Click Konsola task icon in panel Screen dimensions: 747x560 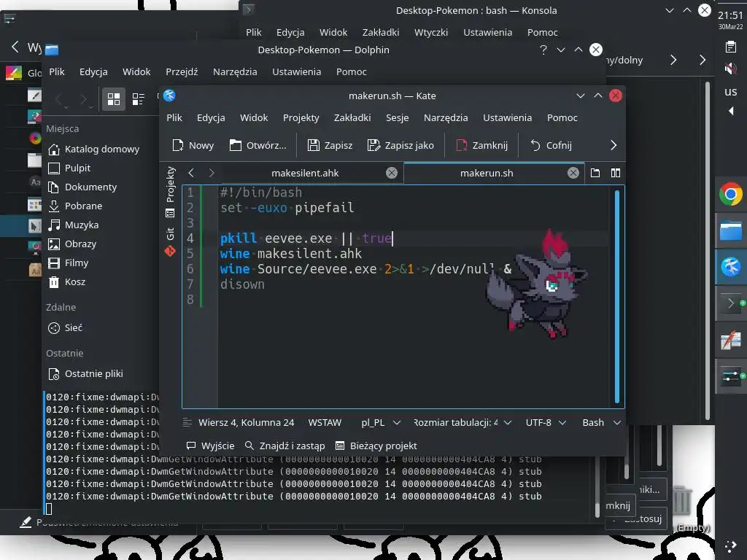(731, 303)
